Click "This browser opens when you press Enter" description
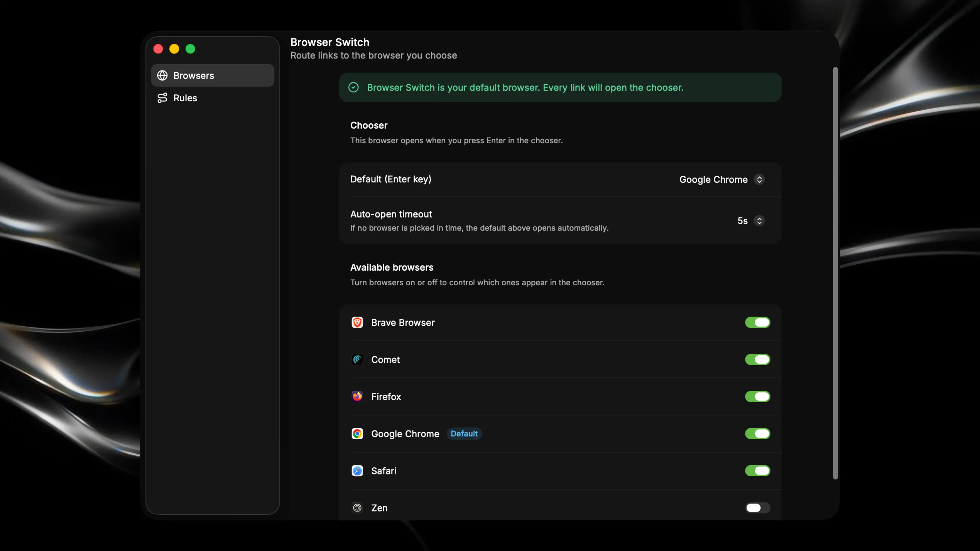 click(456, 140)
